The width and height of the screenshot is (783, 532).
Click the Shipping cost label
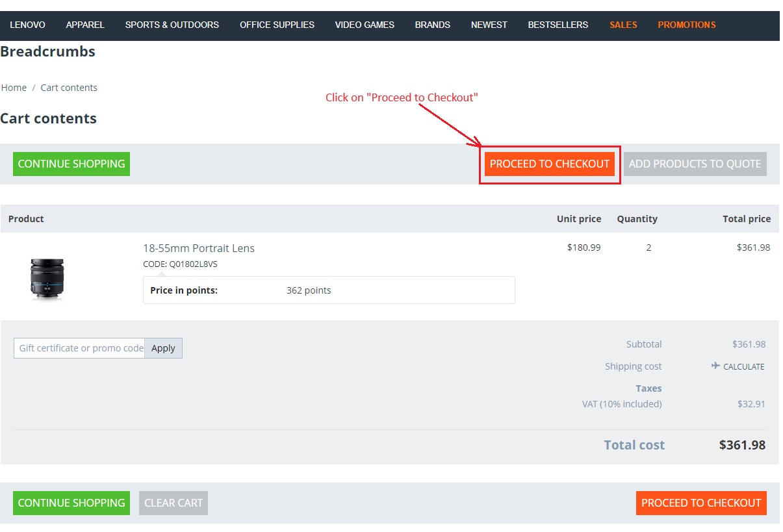tap(634, 366)
